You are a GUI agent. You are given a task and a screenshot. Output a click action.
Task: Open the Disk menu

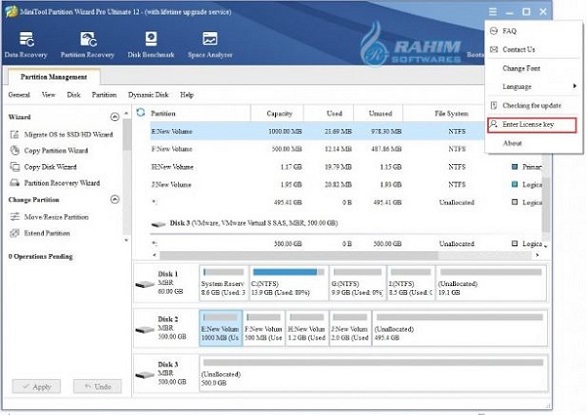73,95
